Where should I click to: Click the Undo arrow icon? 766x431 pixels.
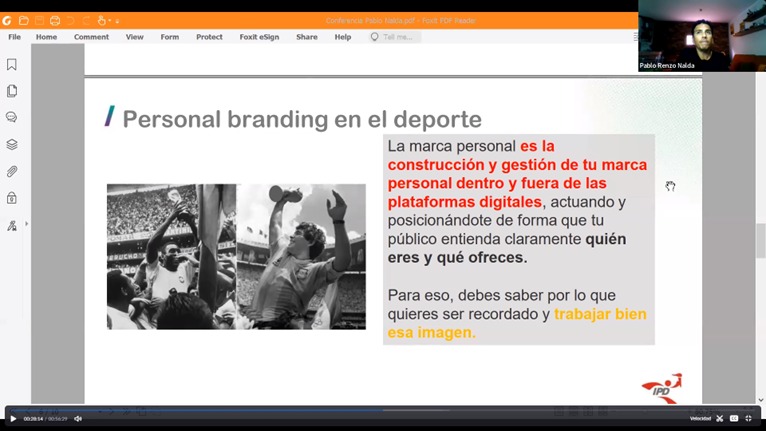coord(71,21)
